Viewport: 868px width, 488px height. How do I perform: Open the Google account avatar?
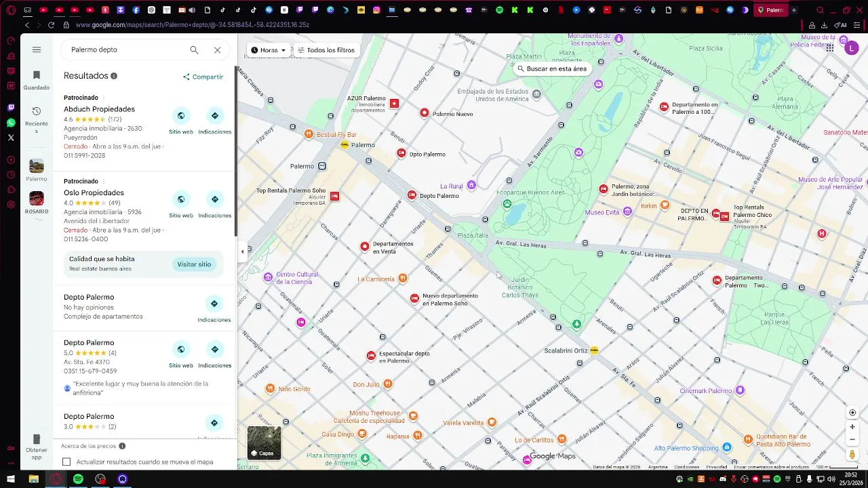(852, 47)
